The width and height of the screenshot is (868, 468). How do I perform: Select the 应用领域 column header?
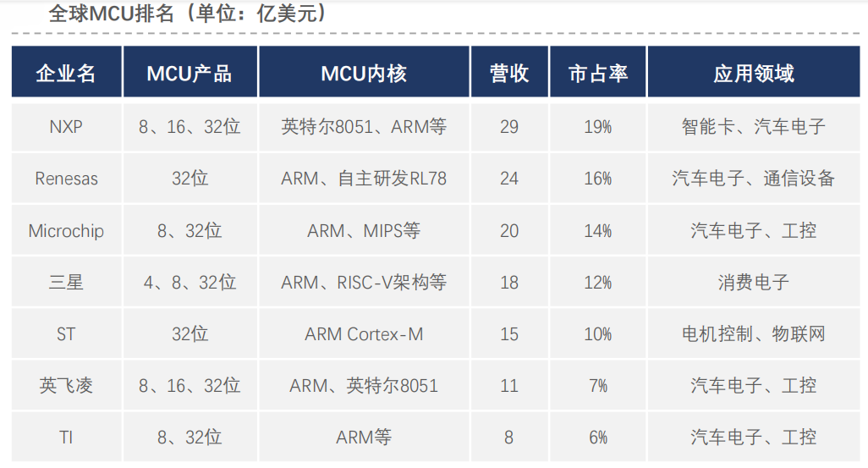pos(754,72)
